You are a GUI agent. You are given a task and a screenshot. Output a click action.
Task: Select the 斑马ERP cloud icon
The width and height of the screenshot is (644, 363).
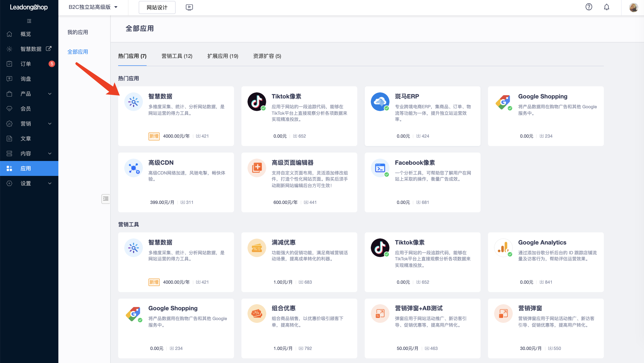pos(380,102)
